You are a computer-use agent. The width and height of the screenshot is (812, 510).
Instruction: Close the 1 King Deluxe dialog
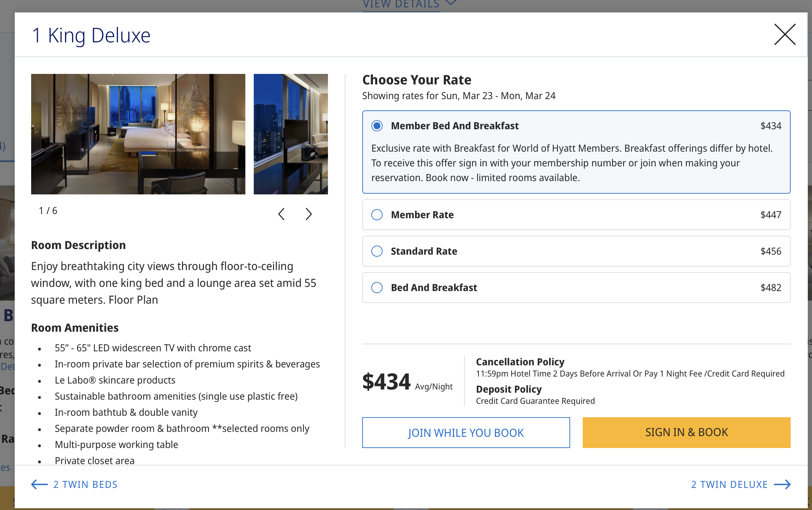click(x=785, y=34)
